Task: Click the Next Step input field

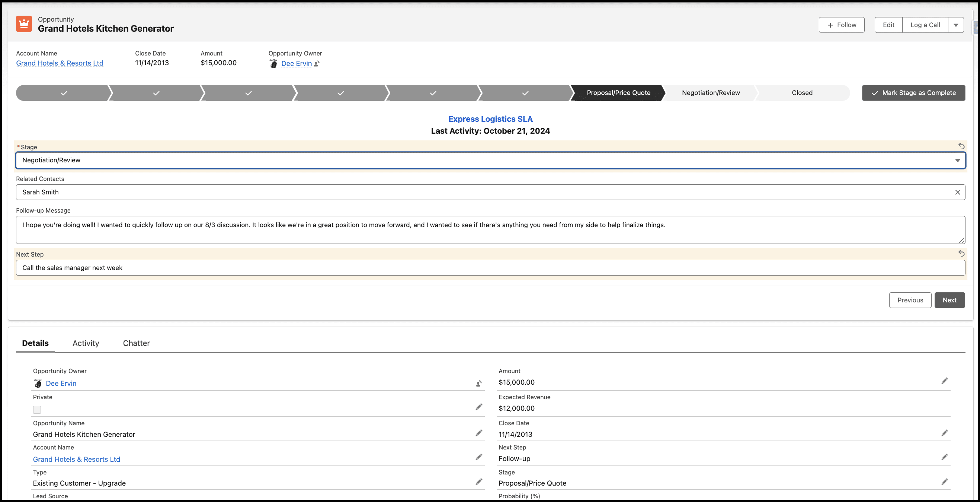Action: click(x=490, y=268)
